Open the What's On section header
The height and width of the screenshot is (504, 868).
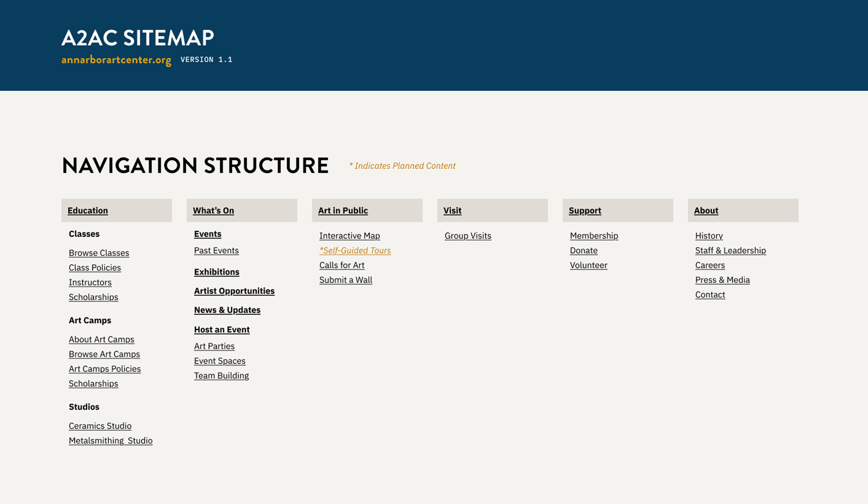[x=213, y=210]
